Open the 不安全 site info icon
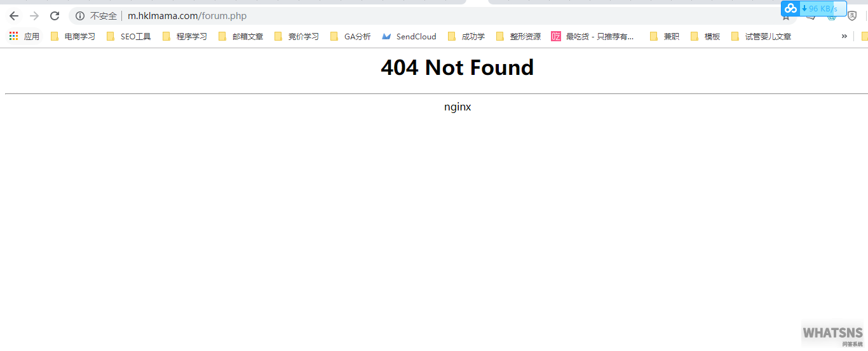This screenshot has height=351, width=868. pos(80,16)
